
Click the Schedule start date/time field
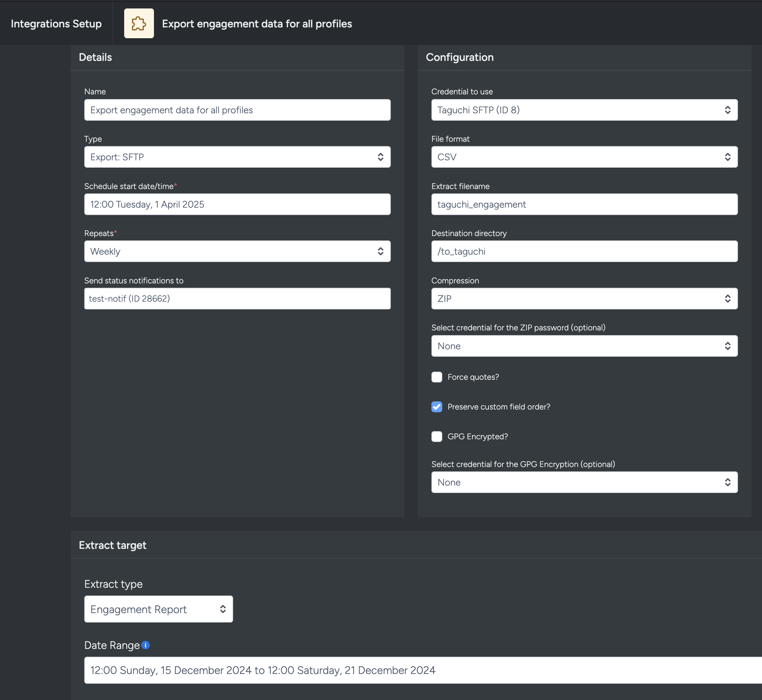(x=237, y=204)
